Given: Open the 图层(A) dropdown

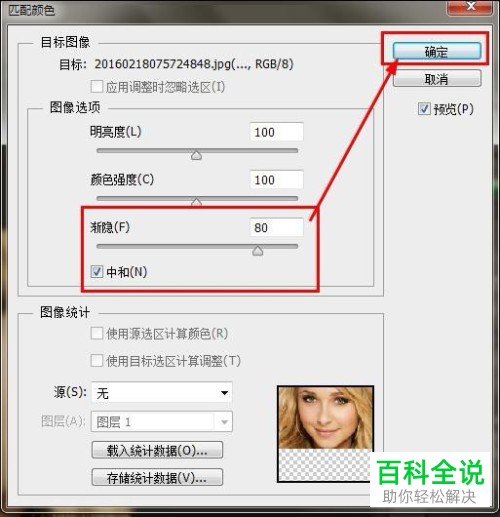Looking at the screenshot, I should pyautogui.click(x=162, y=422).
